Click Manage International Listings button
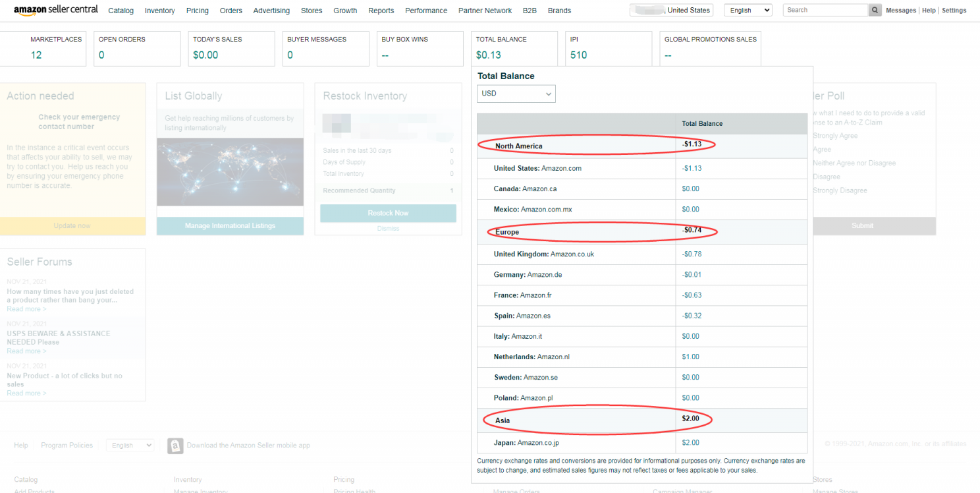The width and height of the screenshot is (980, 493). 230,225
